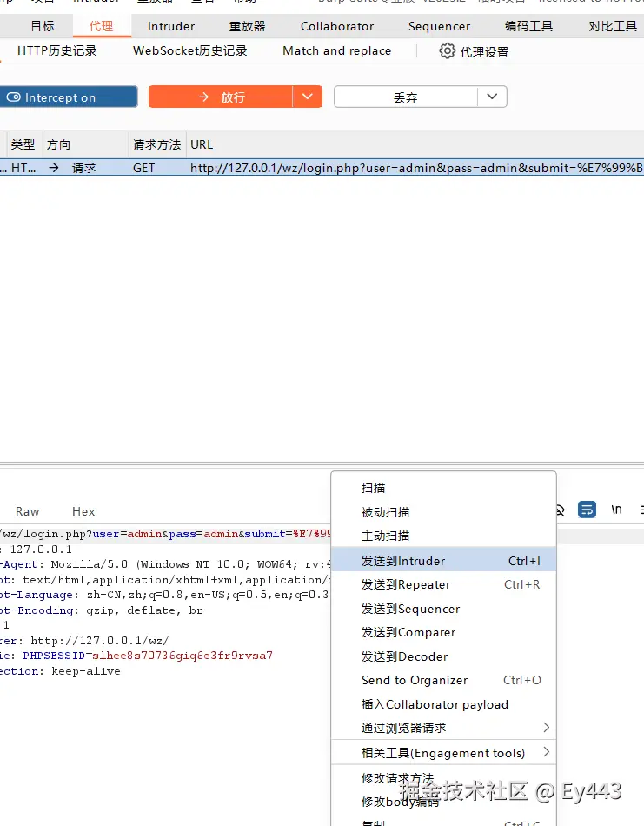Choose 相关工具(Engagement tools) menu entry
Viewport: 644px width, 826px height.
(443, 753)
